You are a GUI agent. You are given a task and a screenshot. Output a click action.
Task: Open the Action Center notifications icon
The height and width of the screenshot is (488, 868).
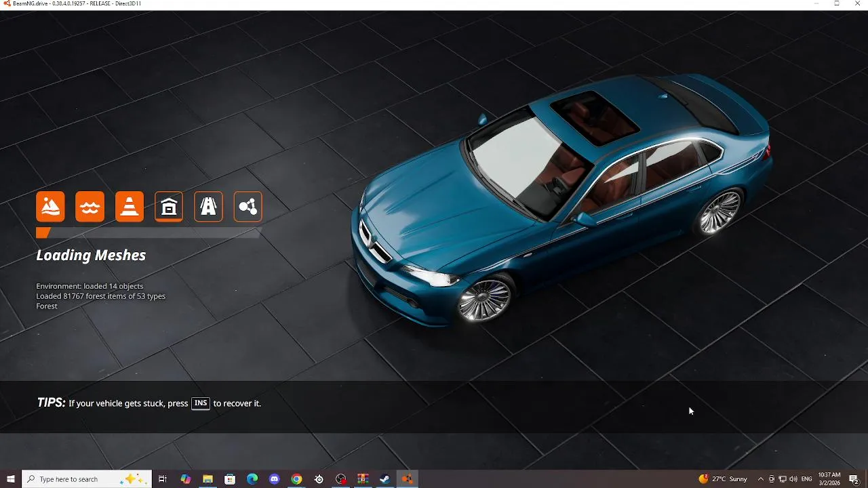click(x=854, y=479)
